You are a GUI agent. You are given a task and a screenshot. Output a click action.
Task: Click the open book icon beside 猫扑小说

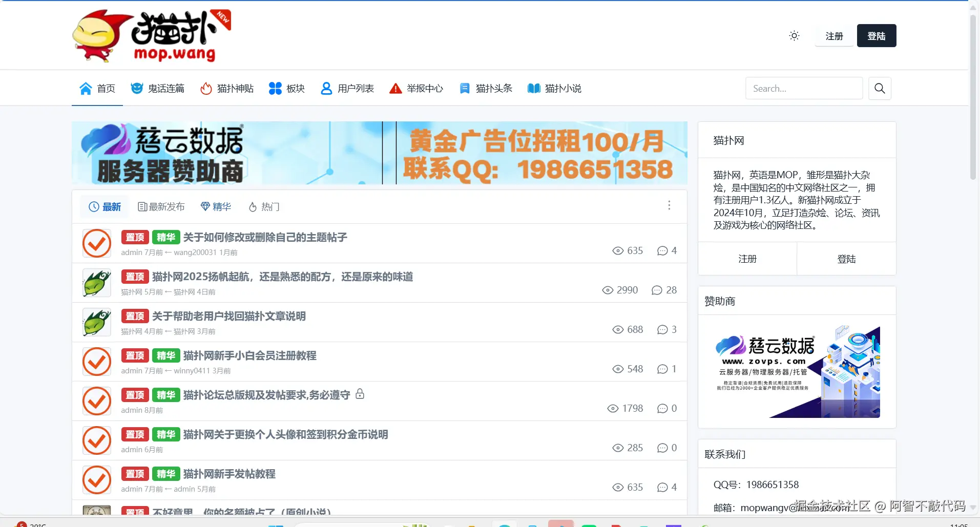click(x=534, y=89)
